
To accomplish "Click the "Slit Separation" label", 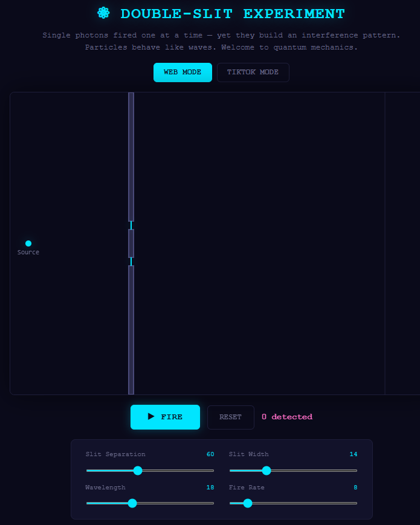I will 115,454.
